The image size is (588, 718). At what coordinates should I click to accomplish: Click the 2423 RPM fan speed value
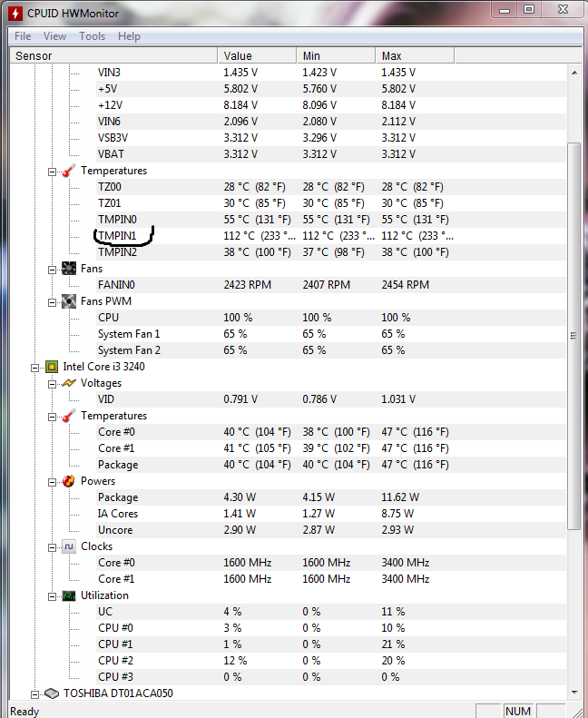click(247, 285)
